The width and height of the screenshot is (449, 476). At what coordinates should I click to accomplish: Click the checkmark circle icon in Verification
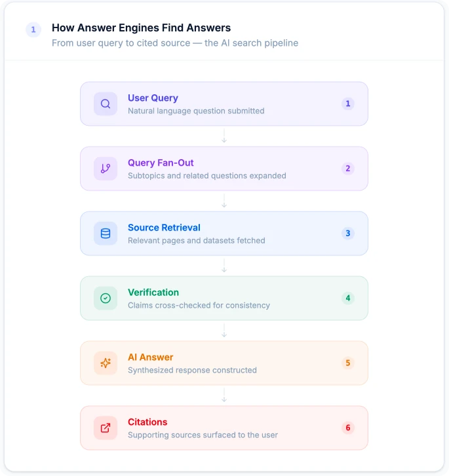106,298
